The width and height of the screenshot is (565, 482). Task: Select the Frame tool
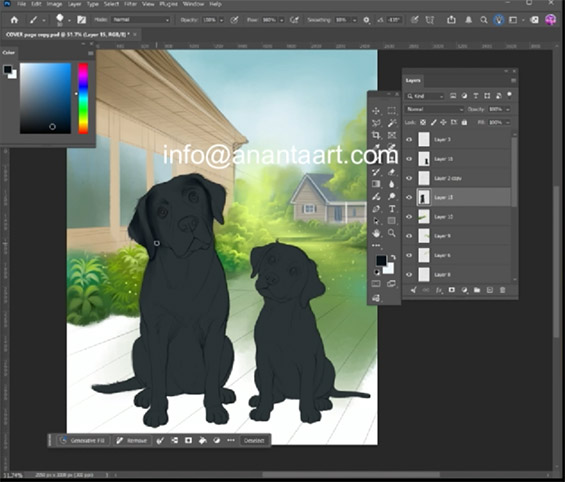click(392, 135)
